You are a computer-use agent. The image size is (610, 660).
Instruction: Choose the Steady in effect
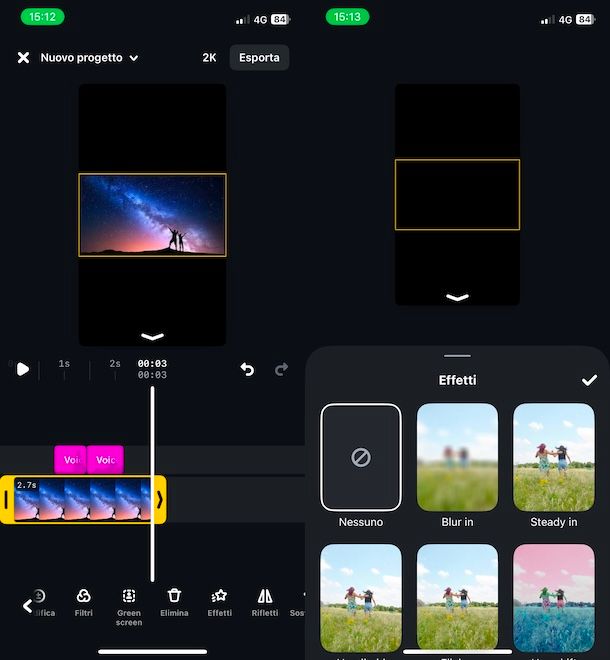553,457
